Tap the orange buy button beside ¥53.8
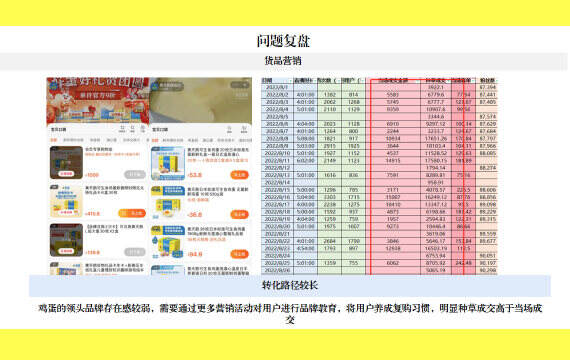The width and height of the screenshot is (570, 360). click(x=240, y=175)
